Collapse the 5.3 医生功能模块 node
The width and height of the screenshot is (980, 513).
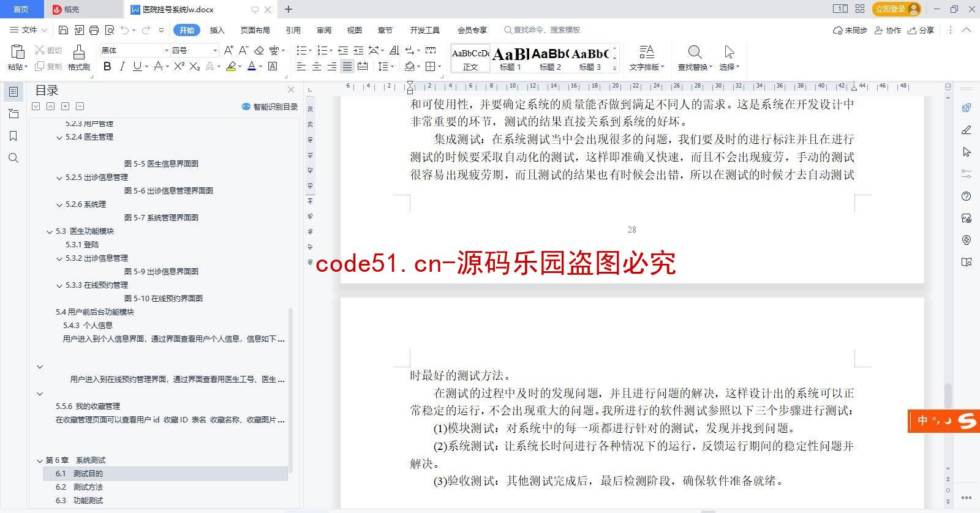50,231
